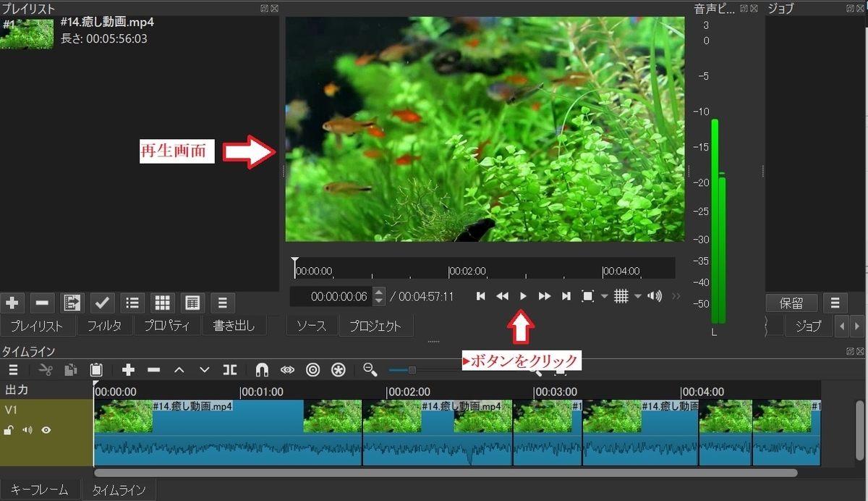Add current clip to the playlist with plus icon
The height and width of the screenshot is (501, 868).
tap(13, 303)
